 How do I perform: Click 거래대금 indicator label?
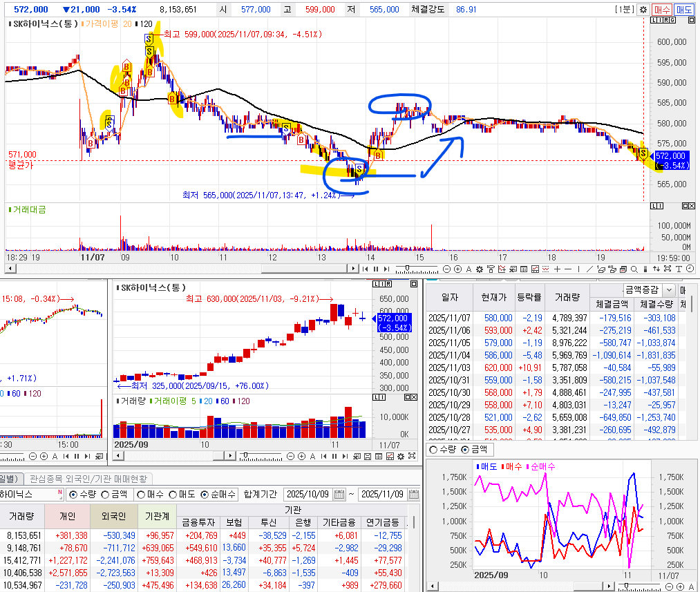coord(30,209)
